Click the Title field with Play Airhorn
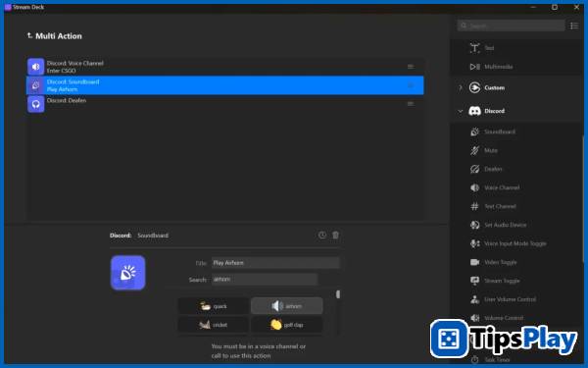588x368 pixels. [275, 263]
